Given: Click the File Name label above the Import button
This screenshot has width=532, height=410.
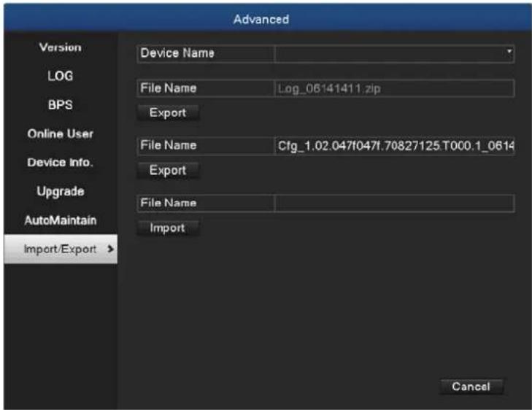Looking at the screenshot, I should click(169, 203).
